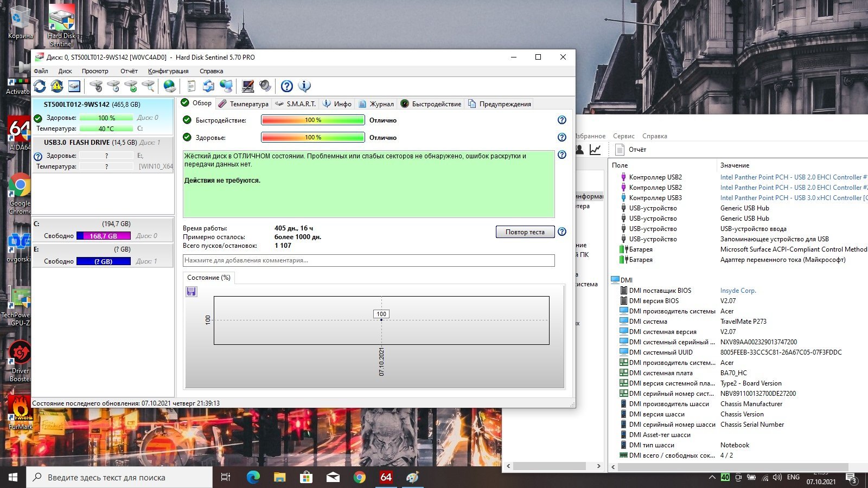
Task: Click the disk with clock test icon
Action: click(x=113, y=86)
